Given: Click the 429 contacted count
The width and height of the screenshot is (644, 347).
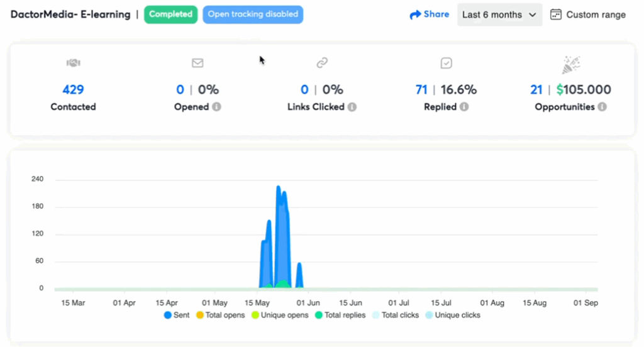Looking at the screenshot, I should (x=73, y=90).
